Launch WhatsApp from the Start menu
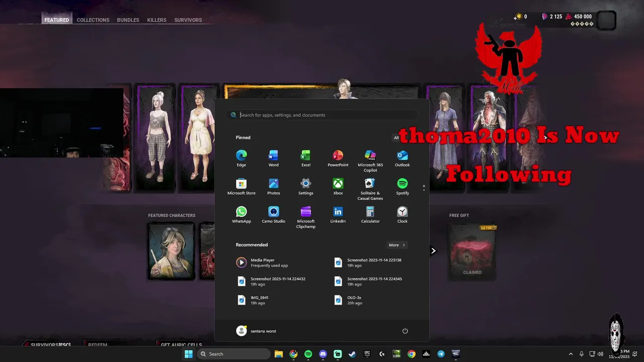Image resolution: width=644 pixels, height=362 pixels. coord(242,215)
